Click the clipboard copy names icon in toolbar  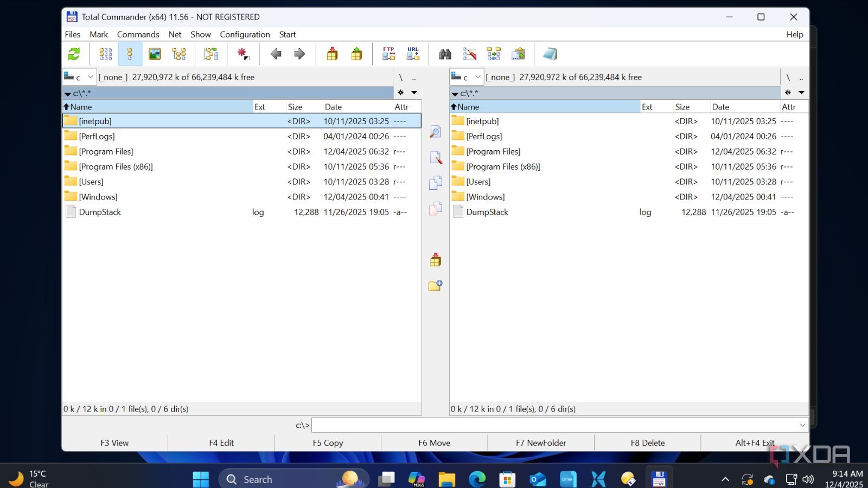pos(518,54)
